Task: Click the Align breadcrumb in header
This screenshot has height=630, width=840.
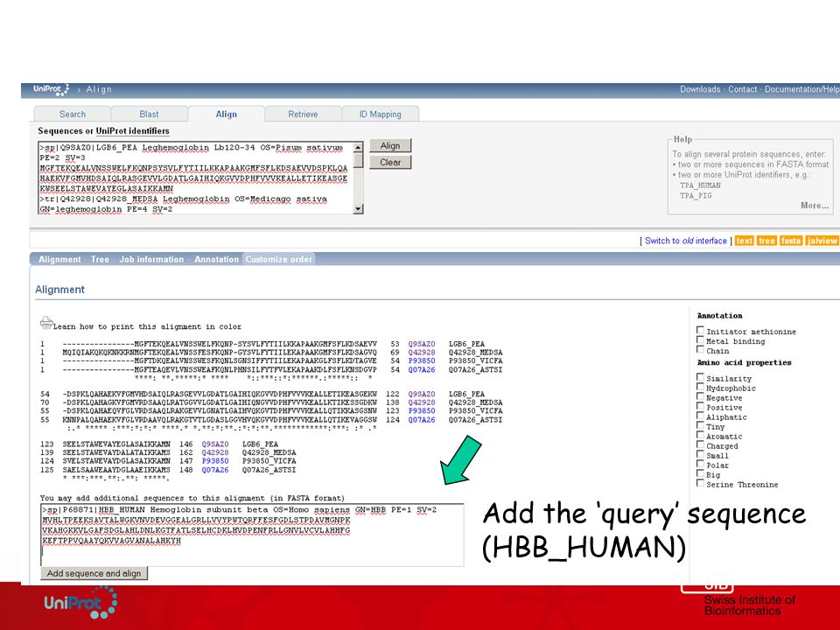Action: 99,89
